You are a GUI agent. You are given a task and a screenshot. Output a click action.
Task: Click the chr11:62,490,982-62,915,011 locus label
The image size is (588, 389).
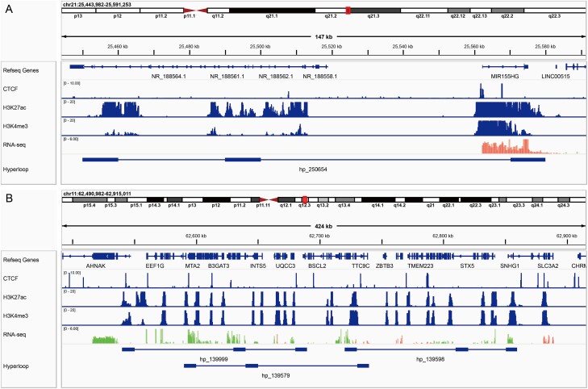pyautogui.click(x=97, y=194)
